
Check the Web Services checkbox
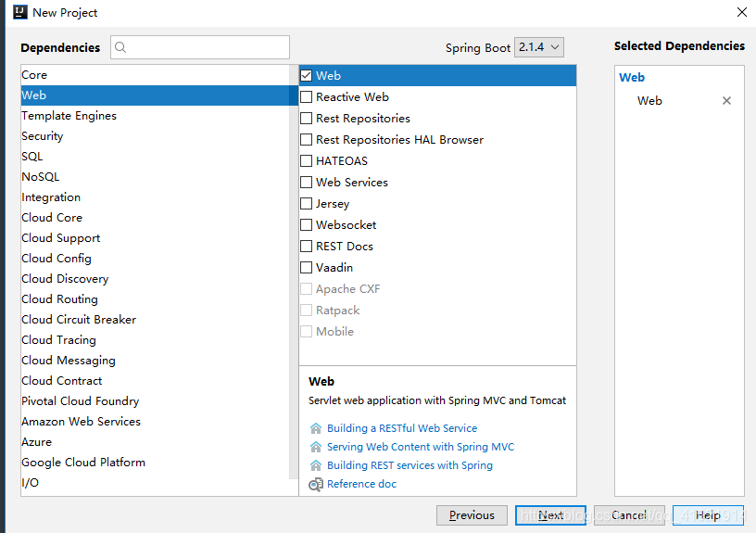[x=306, y=183]
